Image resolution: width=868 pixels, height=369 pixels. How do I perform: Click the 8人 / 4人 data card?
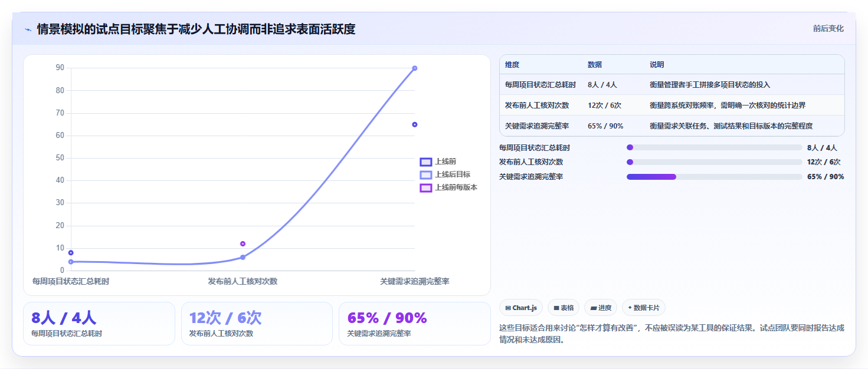click(99, 324)
